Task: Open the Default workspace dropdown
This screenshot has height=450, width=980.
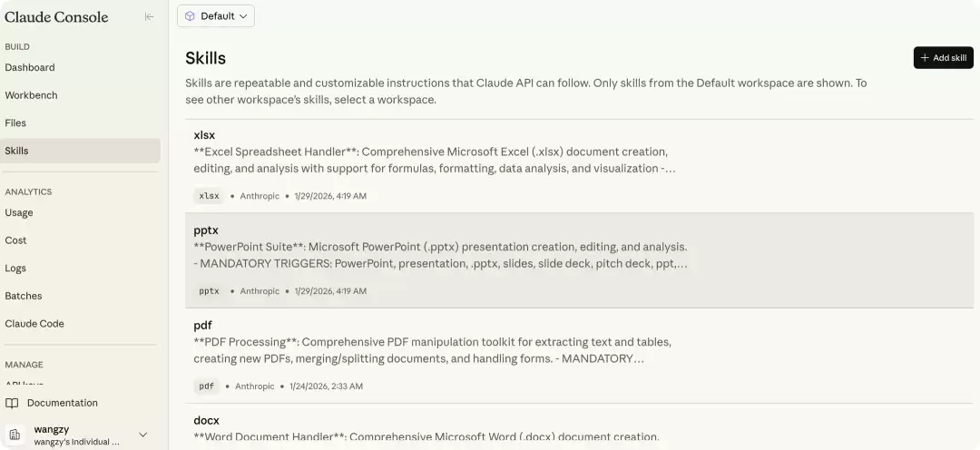Action: point(216,16)
